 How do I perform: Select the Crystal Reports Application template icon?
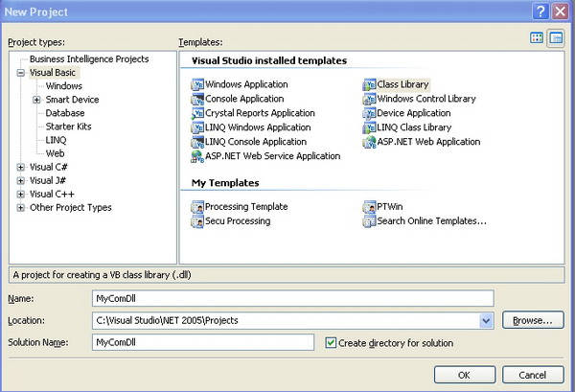coord(197,113)
